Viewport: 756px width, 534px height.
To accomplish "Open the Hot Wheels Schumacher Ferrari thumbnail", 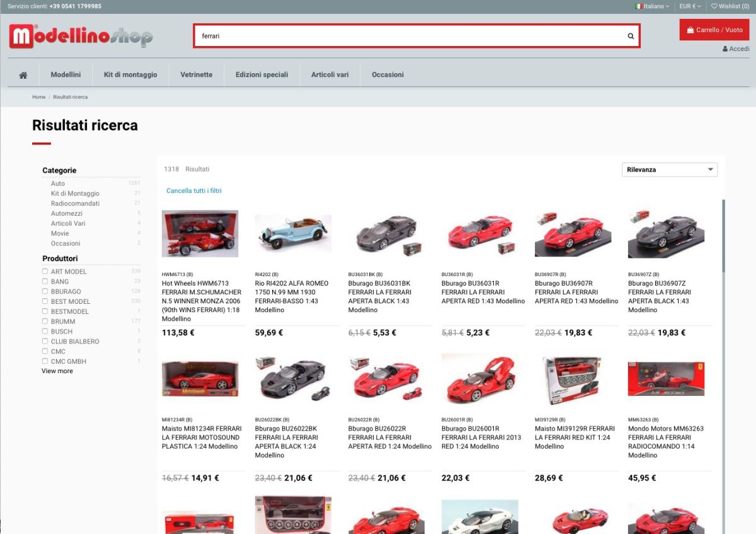I will coord(200,234).
